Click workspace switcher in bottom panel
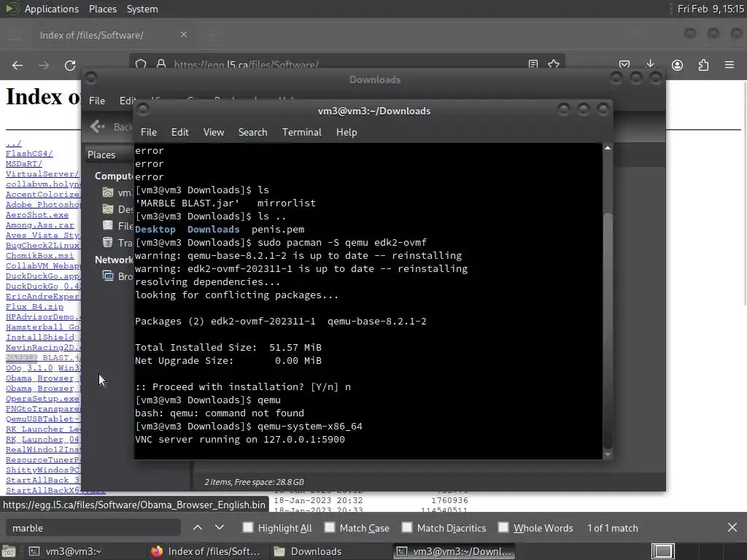The height and width of the screenshot is (560, 747). 662,551
